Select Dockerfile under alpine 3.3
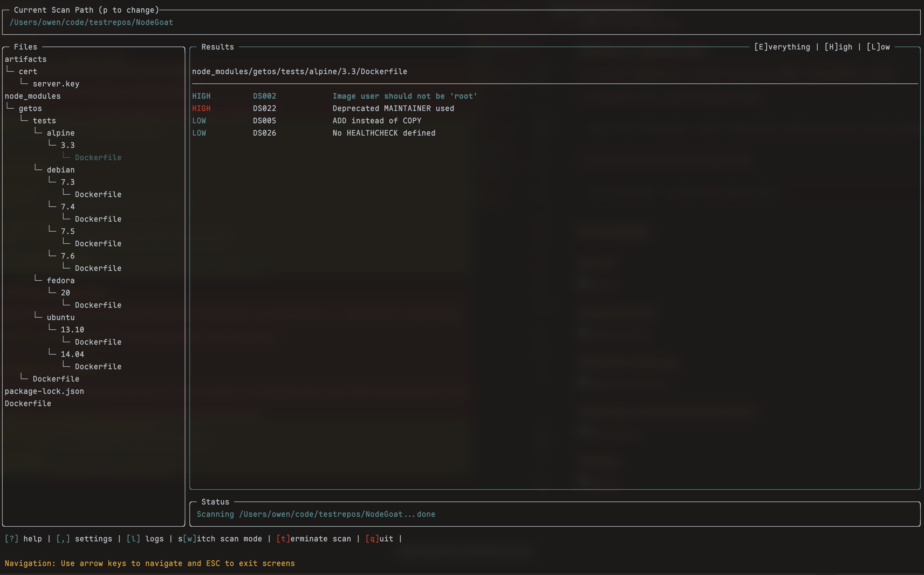The height and width of the screenshot is (575, 924). (98, 158)
